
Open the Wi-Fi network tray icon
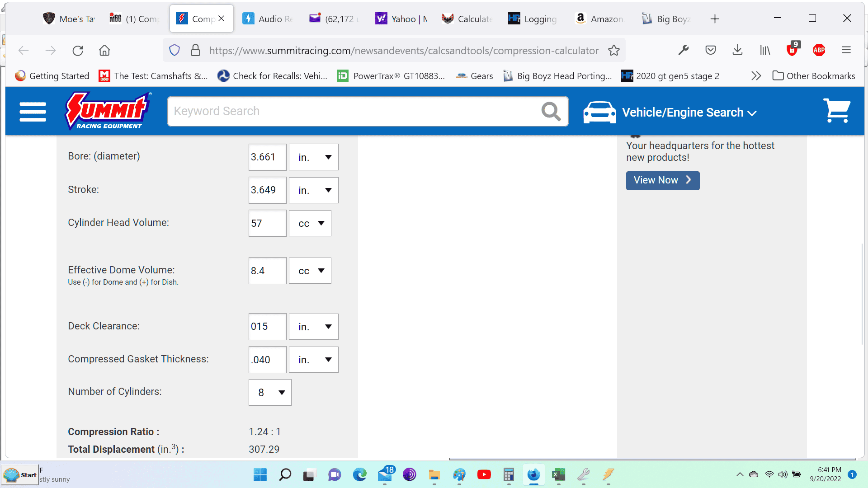click(x=769, y=474)
